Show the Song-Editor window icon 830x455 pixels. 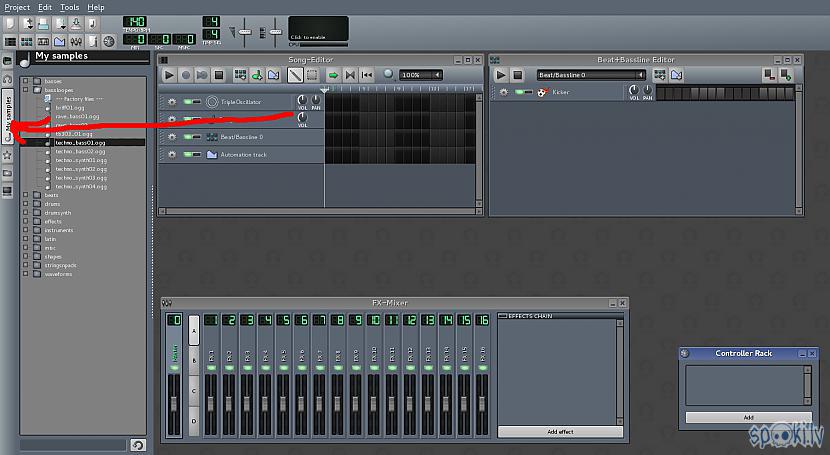pos(10,41)
